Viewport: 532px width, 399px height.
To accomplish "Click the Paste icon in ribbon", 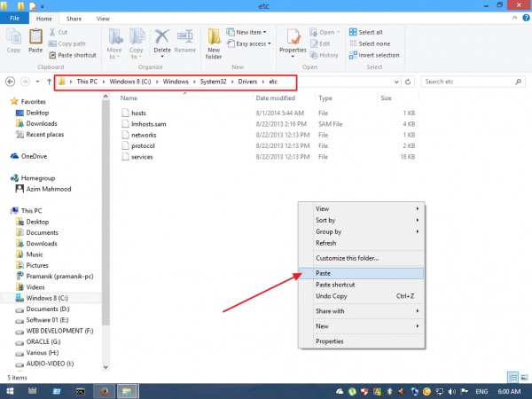I will (35, 41).
